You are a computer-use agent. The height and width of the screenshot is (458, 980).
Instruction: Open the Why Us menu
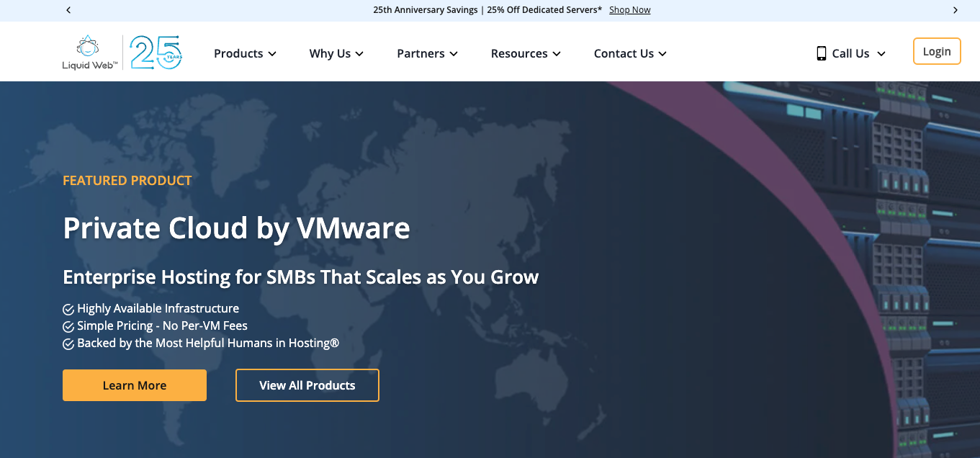[336, 53]
